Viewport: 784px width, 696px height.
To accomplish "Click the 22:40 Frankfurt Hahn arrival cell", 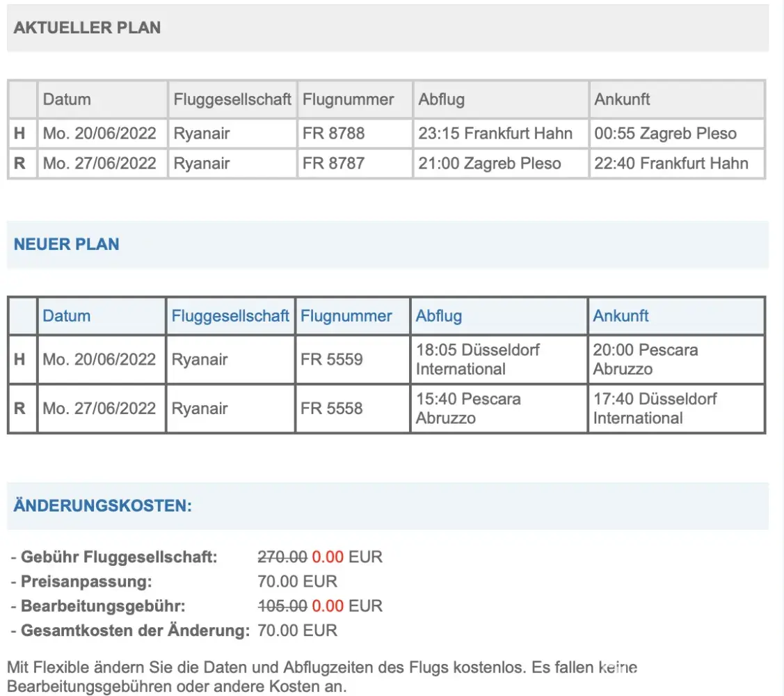I will 671,164.
